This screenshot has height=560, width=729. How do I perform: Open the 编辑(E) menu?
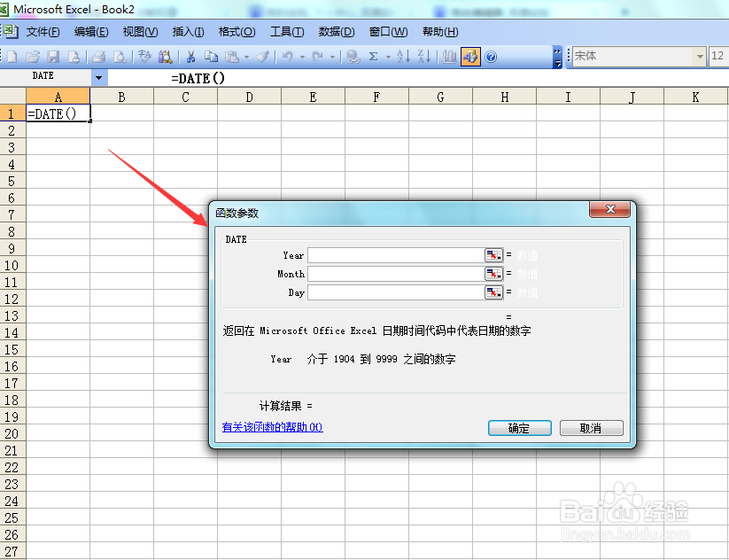pos(91,32)
